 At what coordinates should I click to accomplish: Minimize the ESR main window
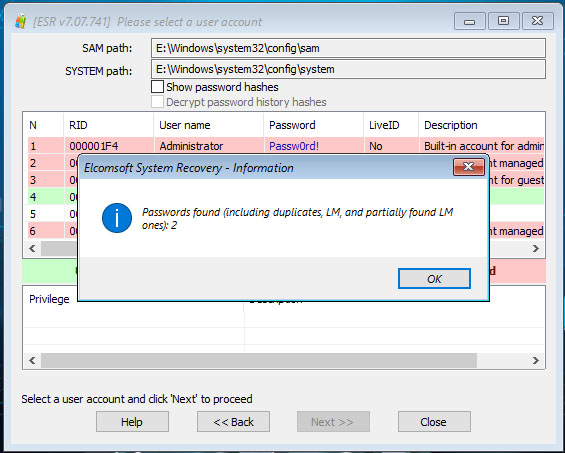[470, 21]
